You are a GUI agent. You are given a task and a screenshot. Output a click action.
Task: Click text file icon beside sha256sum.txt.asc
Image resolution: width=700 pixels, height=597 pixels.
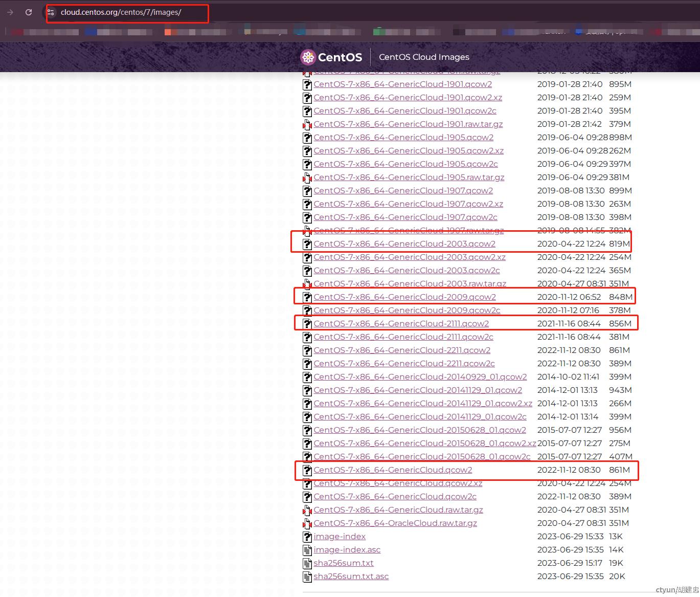pos(307,577)
